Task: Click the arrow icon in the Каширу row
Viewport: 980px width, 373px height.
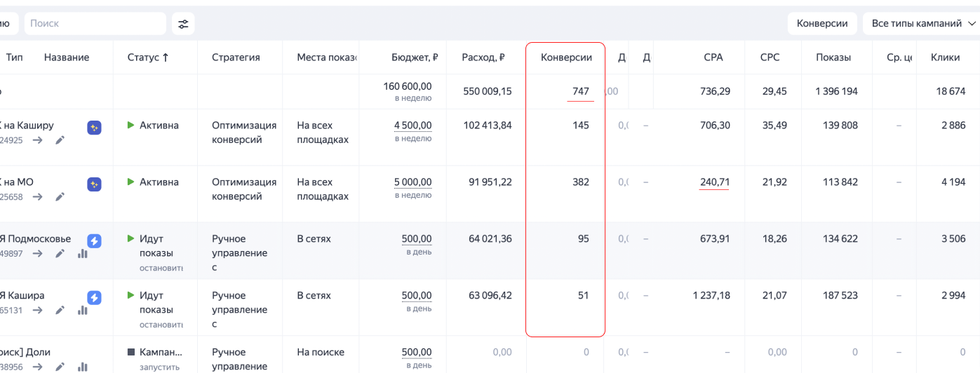Action: 38,140
